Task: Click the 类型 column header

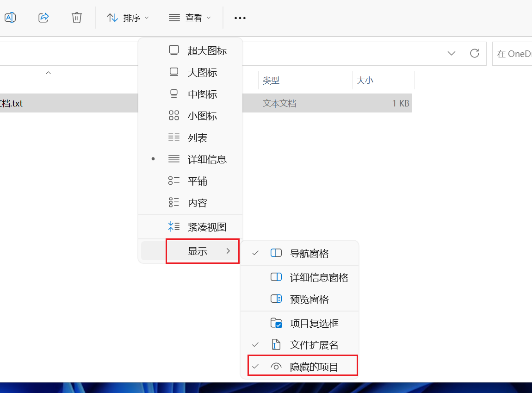Action: [x=271, y=81]
